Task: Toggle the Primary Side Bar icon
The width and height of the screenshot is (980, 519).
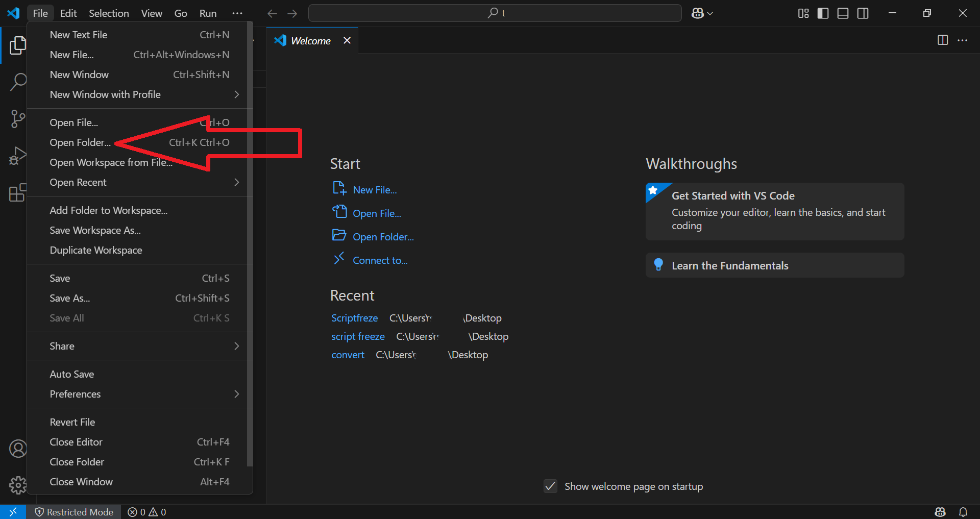Action: coord(823,13)
